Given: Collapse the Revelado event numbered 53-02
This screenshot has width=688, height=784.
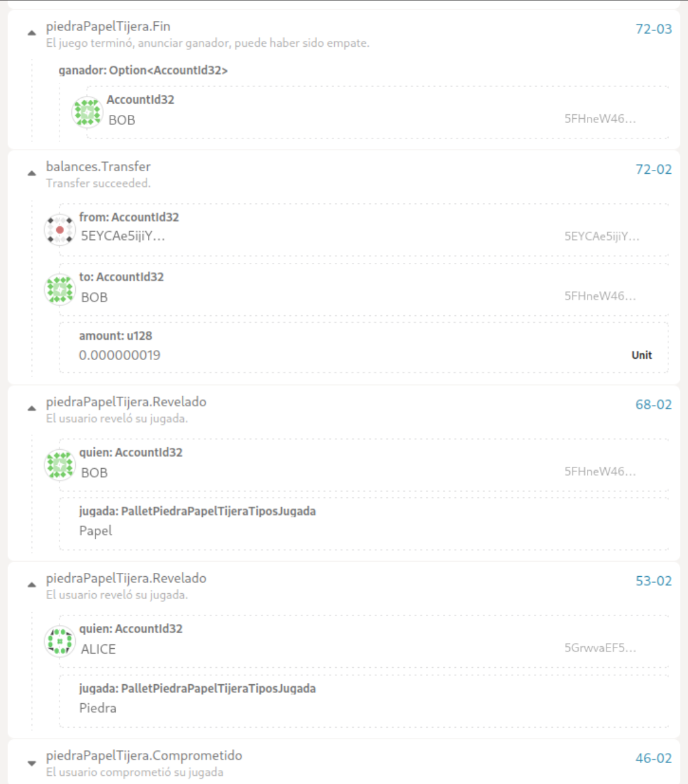Looking at the screenshot, I should point(32,584).
